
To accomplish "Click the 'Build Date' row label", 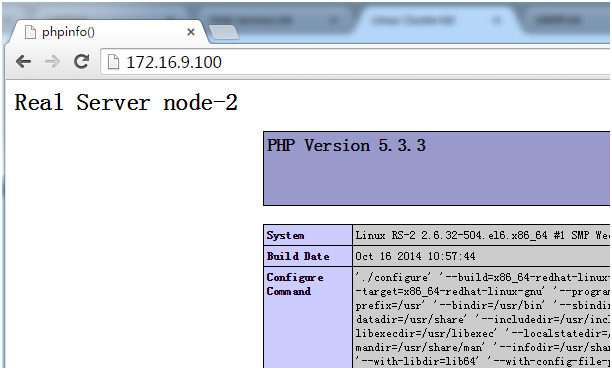I will point(298,256).
